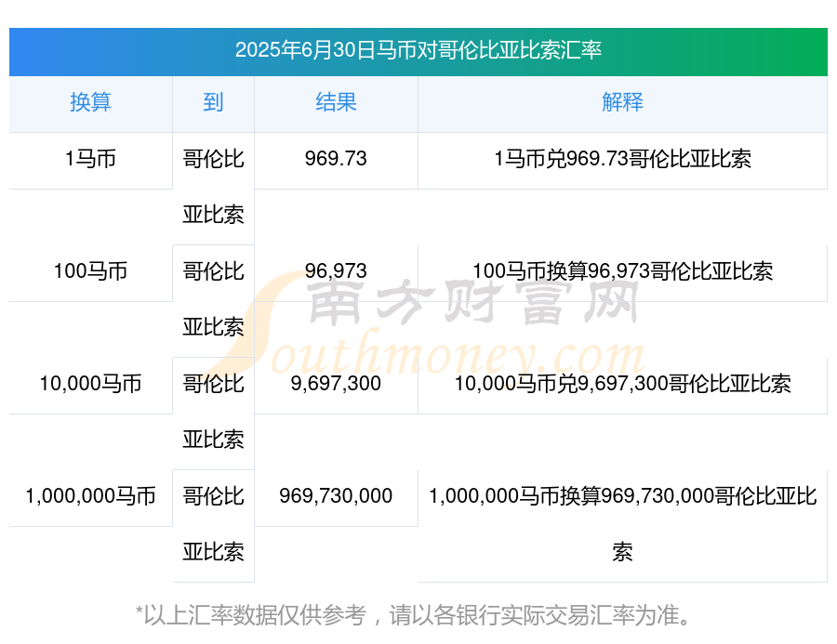Click 哥伦比亚比索 in the 10,000马币 row
Image resolution: width=837 pixels, height=644 pixels.
click(213, 412)
